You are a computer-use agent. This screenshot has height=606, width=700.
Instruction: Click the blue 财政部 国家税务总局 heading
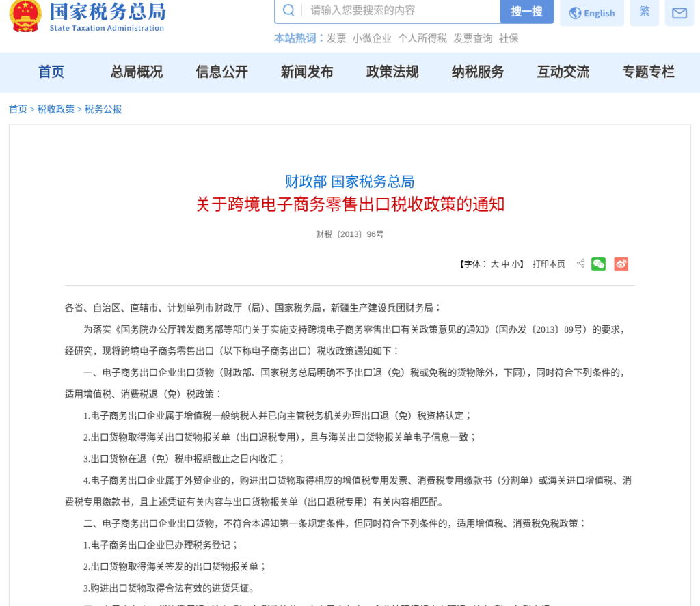click(x=349, y=182)
